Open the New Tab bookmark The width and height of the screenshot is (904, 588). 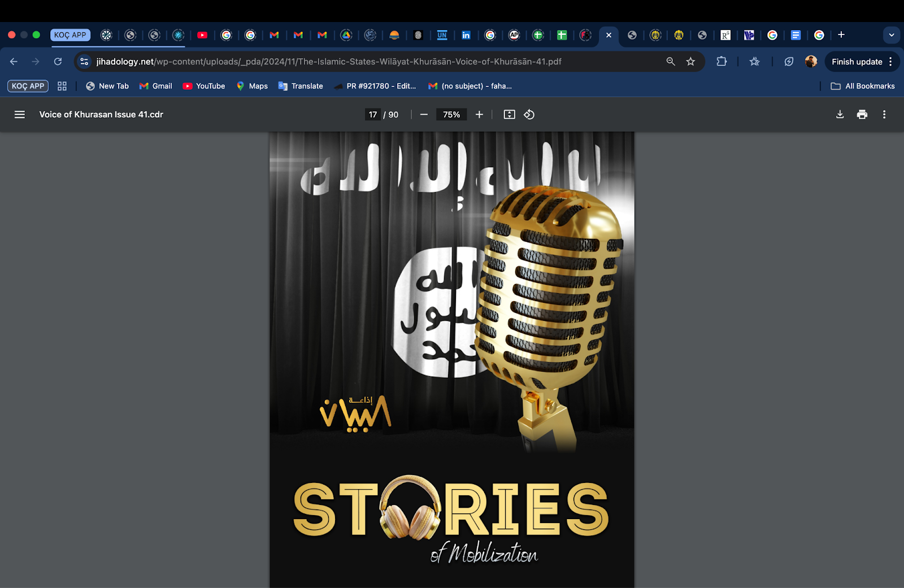point(107,86)
